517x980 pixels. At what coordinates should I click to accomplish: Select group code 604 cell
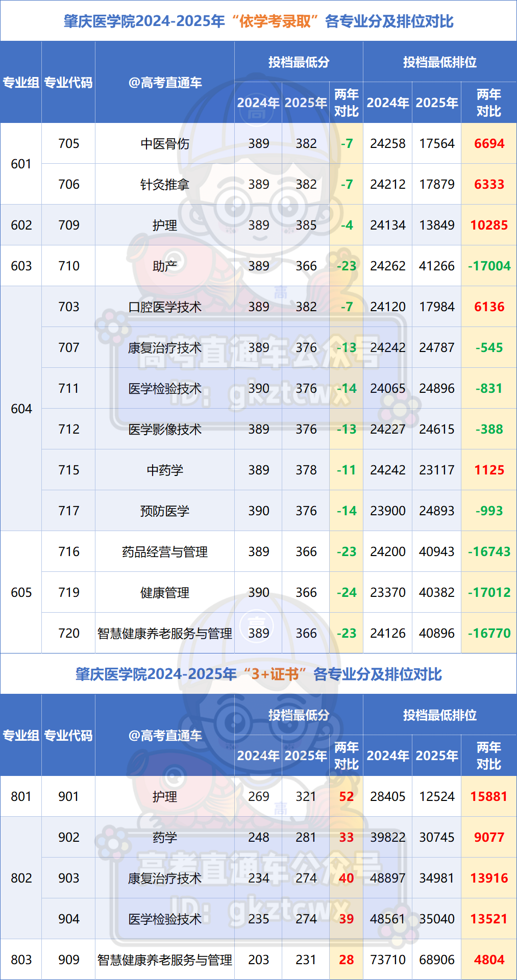21,409
